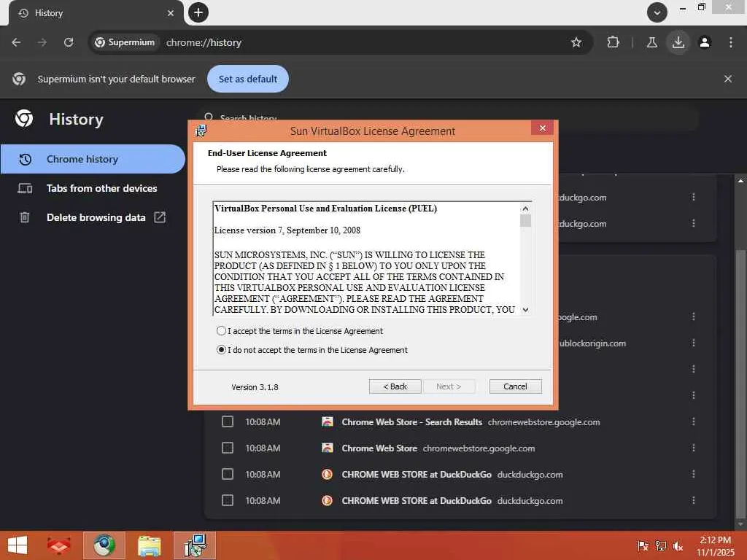Bookmark this page with the star icon

point(576,42)
